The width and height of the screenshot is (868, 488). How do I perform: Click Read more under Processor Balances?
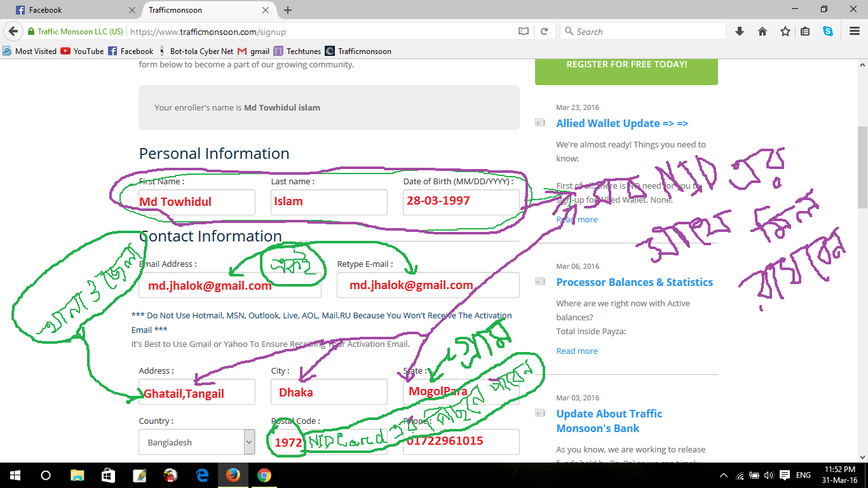pyautogui.click(x=577, y=351)
